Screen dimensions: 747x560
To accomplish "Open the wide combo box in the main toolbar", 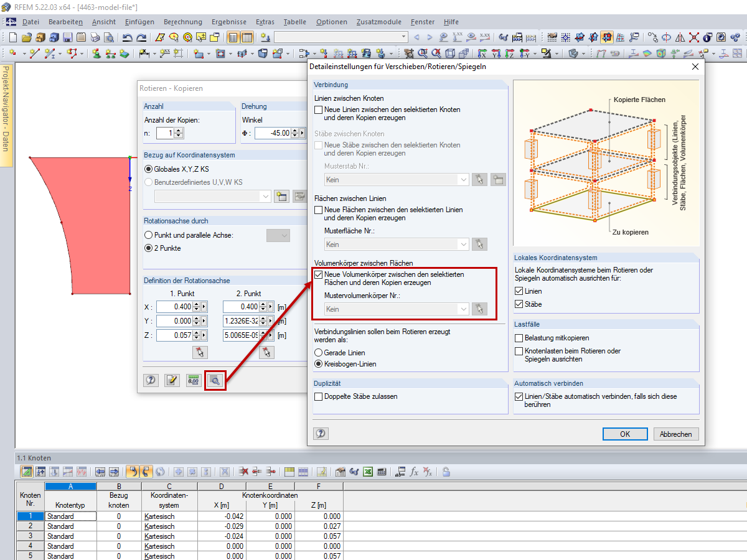I will pos(341,37).
